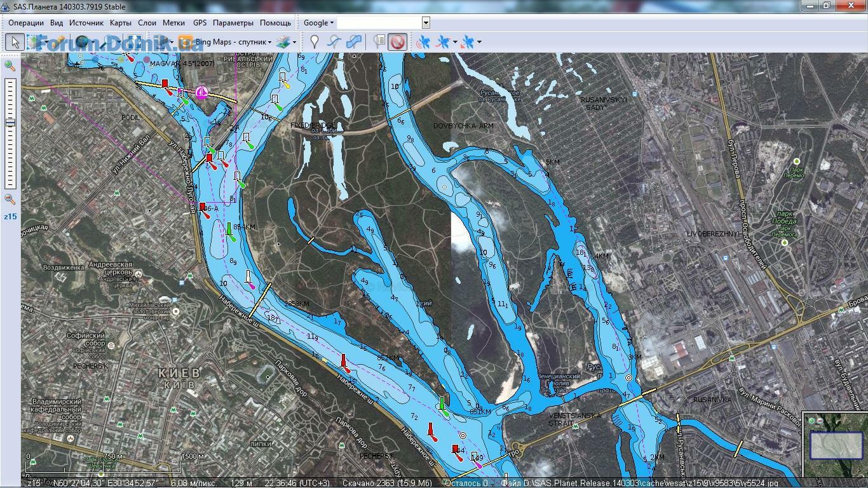
Task: Open the GPS menu
Action: click(200, 23)
